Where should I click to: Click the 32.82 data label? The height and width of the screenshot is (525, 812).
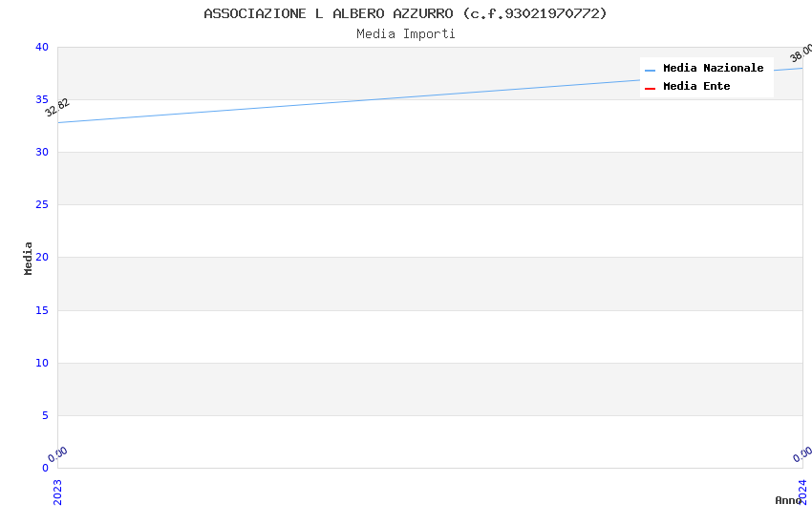point(57,108)
